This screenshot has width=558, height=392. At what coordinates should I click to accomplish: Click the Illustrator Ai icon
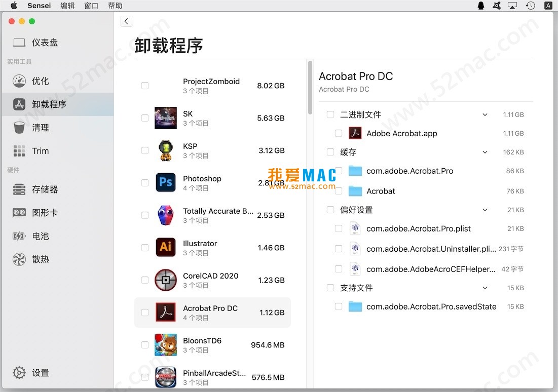166,247
